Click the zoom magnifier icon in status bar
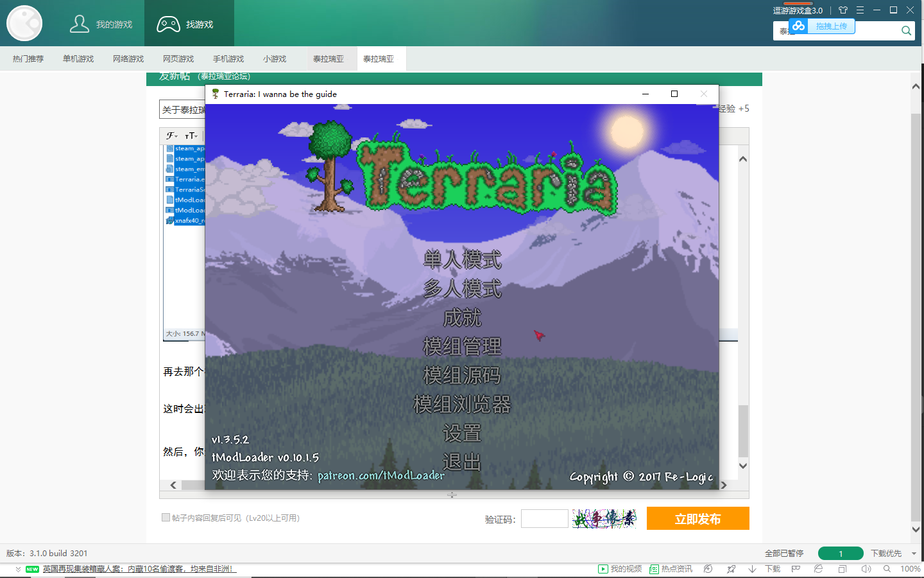Screen dimensions: 924x578 point(887,569)
